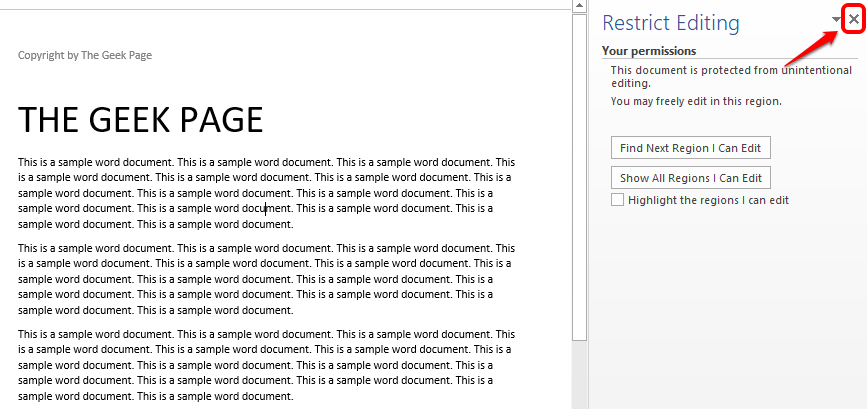The image size is (867, 409).
Task: Click the Your permissions heading
Action: 649,51
